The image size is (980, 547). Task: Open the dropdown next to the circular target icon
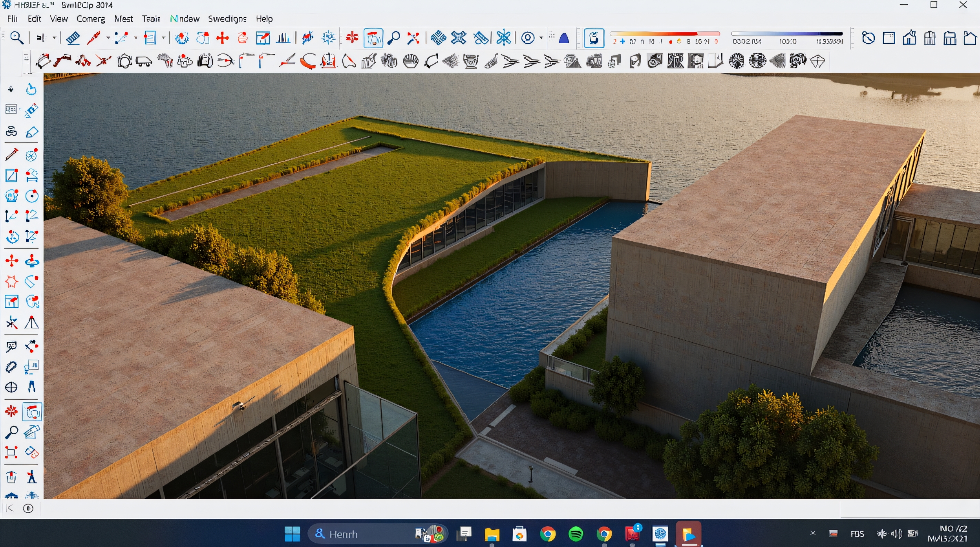[x=541, y=38]
